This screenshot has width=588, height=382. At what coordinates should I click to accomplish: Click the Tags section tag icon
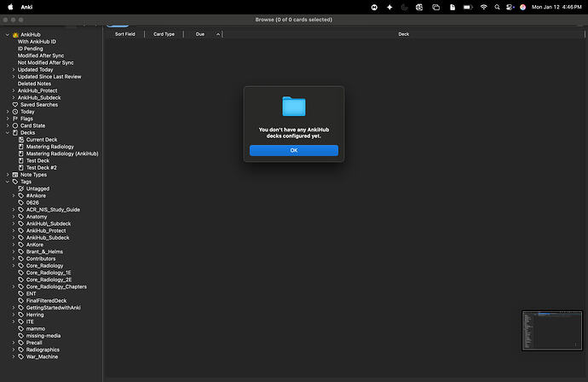pyautogui.click(x=15, y=182)
